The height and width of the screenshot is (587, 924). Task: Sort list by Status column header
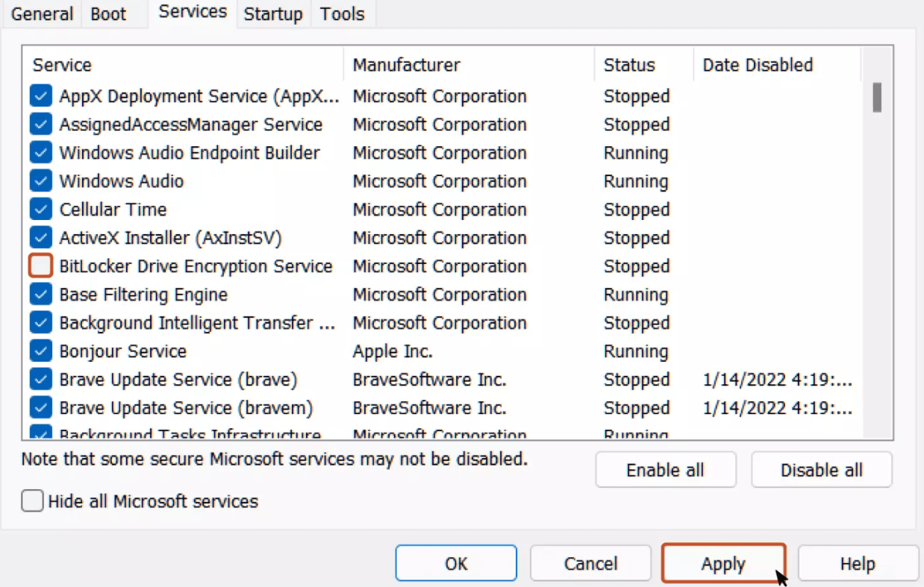tap(629, 65)
